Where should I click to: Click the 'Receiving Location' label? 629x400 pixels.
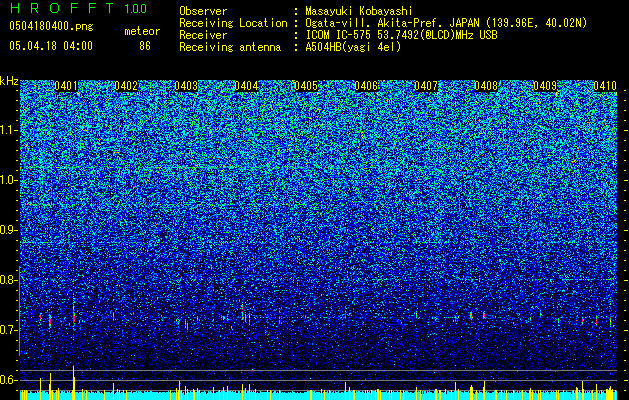(x=233, y=23)
